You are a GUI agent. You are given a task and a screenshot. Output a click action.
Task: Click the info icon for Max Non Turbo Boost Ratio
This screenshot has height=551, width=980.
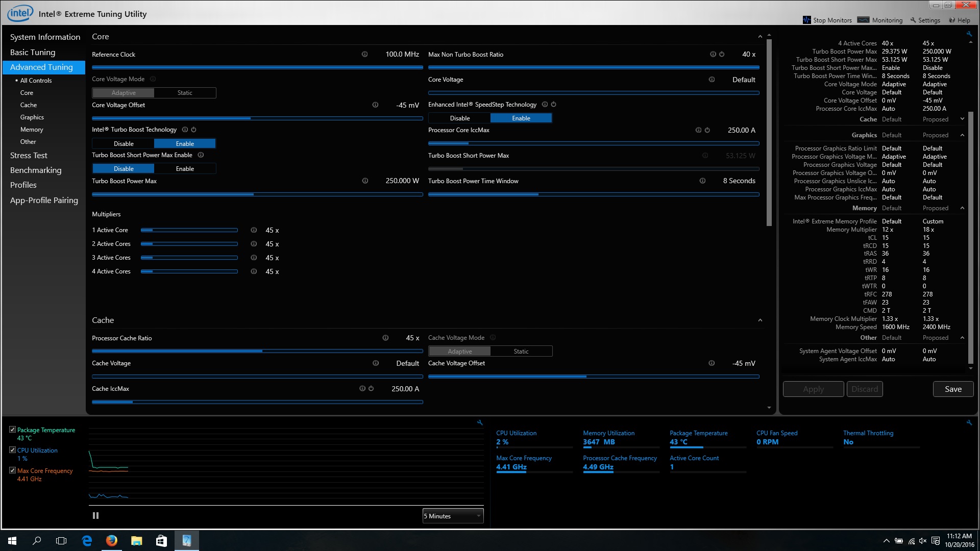(713, 54)
